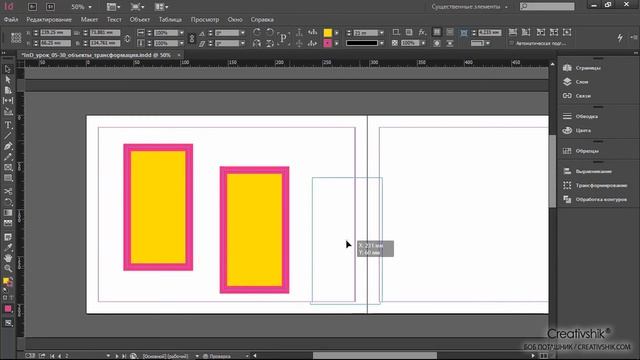Open the rotation angle dropdown

click(x=243, y=33)
